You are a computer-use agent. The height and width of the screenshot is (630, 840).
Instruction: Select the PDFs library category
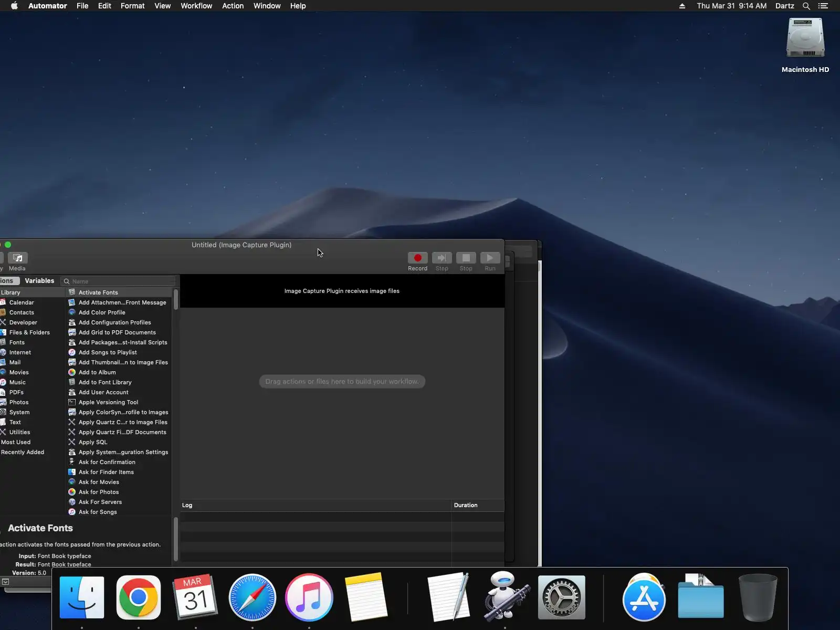tap(33, 392)
